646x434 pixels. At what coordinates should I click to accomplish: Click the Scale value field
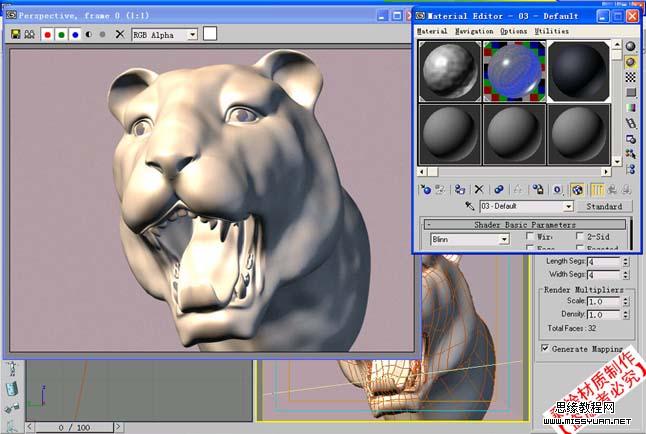604,302
